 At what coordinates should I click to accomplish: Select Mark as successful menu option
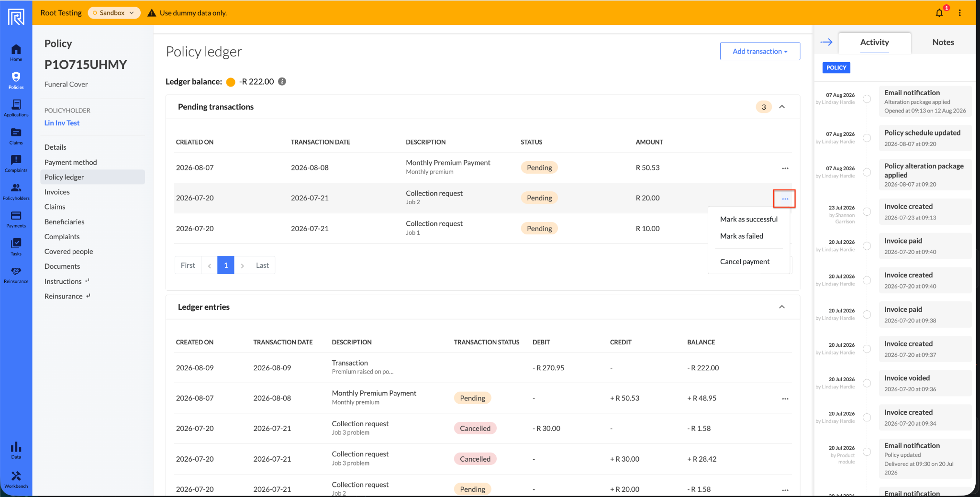748,219
